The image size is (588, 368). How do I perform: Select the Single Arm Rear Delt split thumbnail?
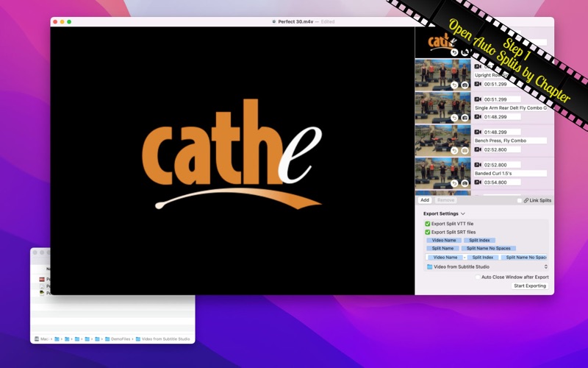click(x=442, y=107)
